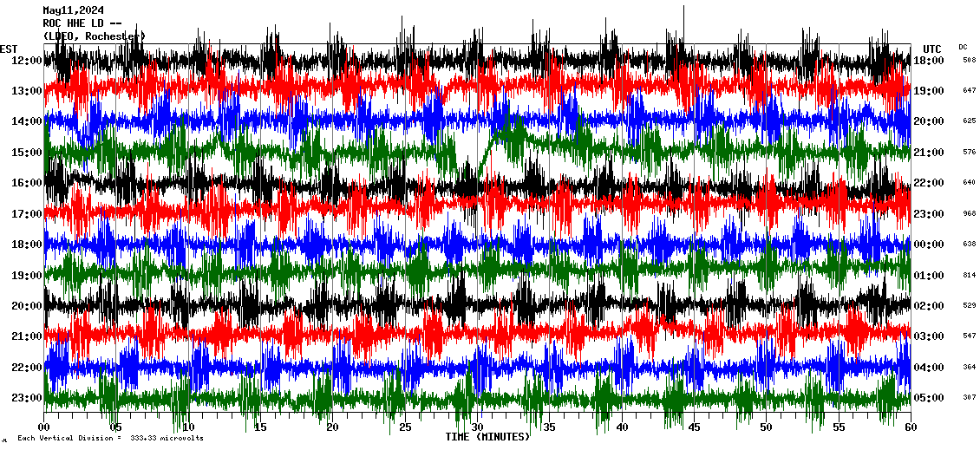
Task: Click the DC value 968
Action: click(969, 213)
